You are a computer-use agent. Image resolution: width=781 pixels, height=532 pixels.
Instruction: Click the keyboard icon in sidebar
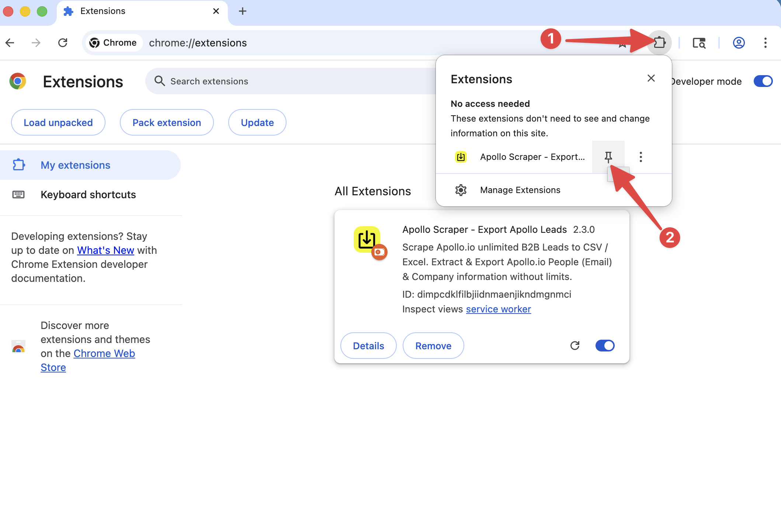18,194
